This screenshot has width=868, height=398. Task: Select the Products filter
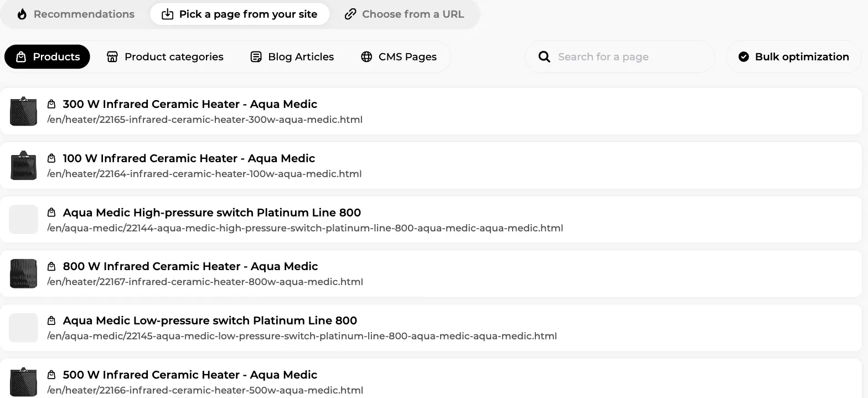tap(47, 56)
